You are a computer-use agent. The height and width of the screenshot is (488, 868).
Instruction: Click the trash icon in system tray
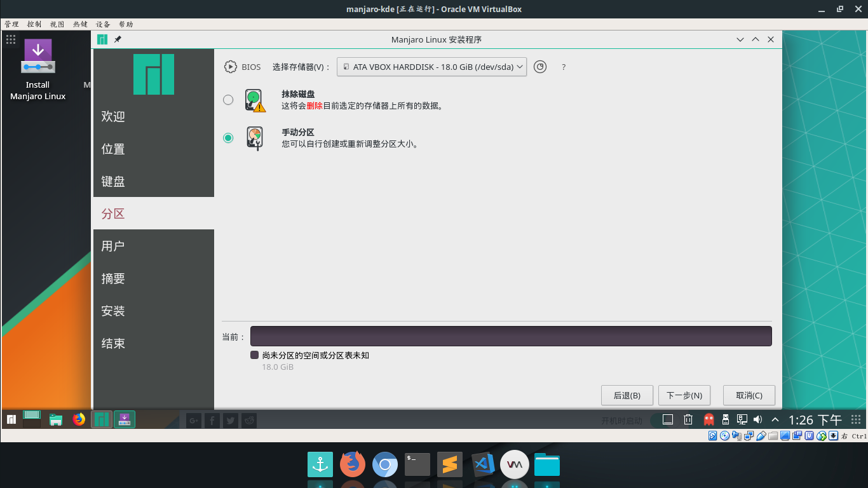[x=688, y=419]
